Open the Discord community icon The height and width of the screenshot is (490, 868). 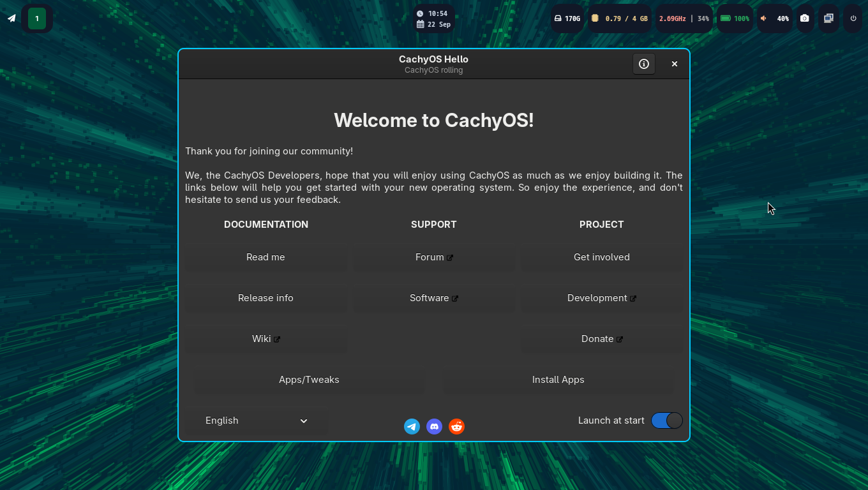click(434, 426)
